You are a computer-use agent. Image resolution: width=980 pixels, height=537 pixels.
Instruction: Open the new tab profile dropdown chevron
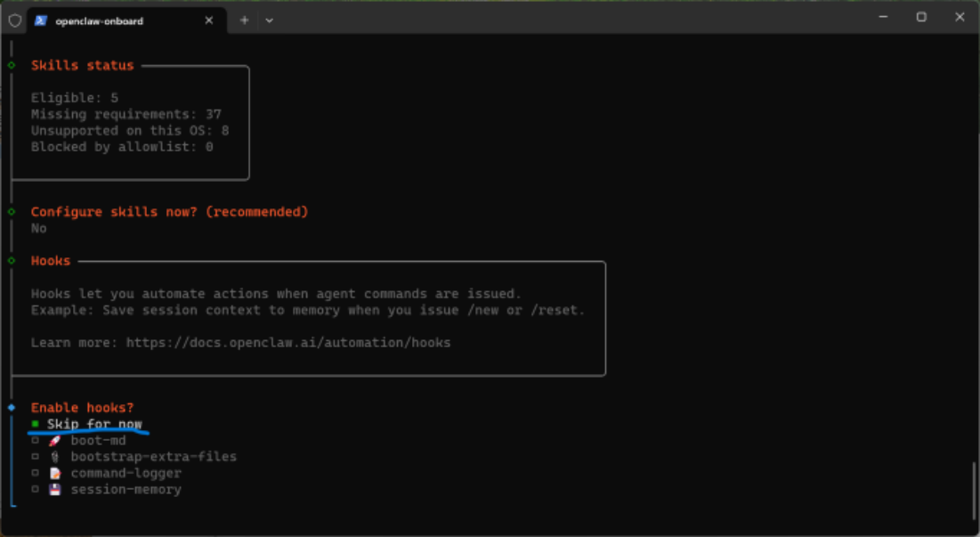[x=269, y=20]
